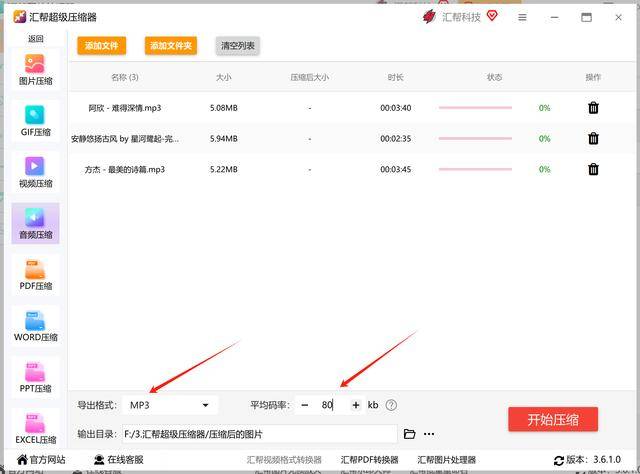
Task: Click the 状态 column header
Action: [x=494, y=77]
